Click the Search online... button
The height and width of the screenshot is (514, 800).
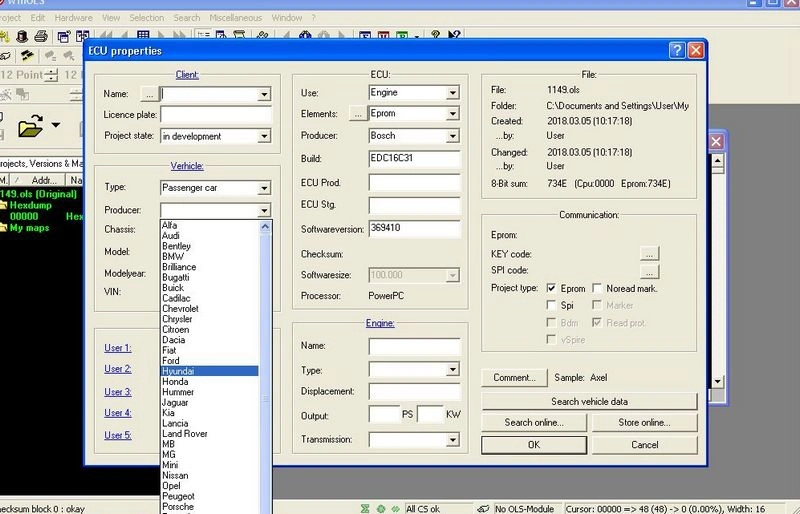click(x=534, y=423)
